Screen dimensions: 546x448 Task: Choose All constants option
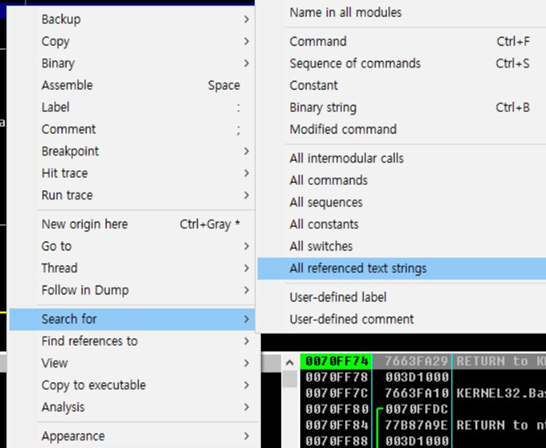tap(402, 224)
